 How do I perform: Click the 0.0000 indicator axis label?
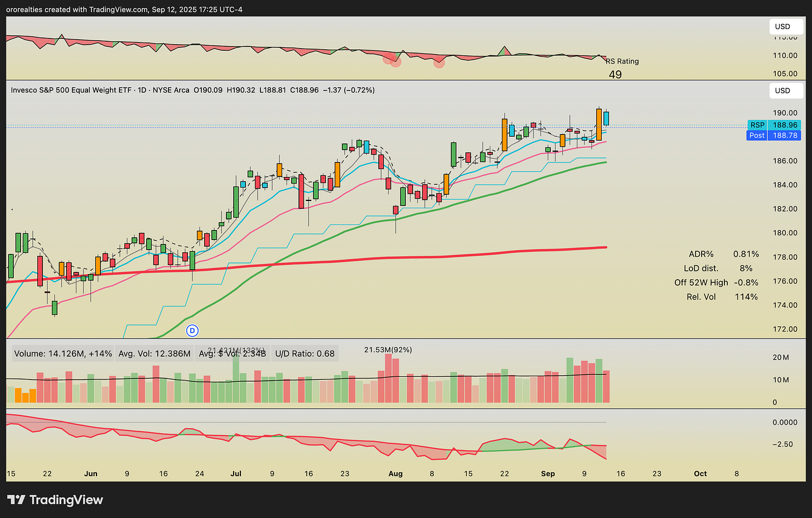[x=785, y=422]
